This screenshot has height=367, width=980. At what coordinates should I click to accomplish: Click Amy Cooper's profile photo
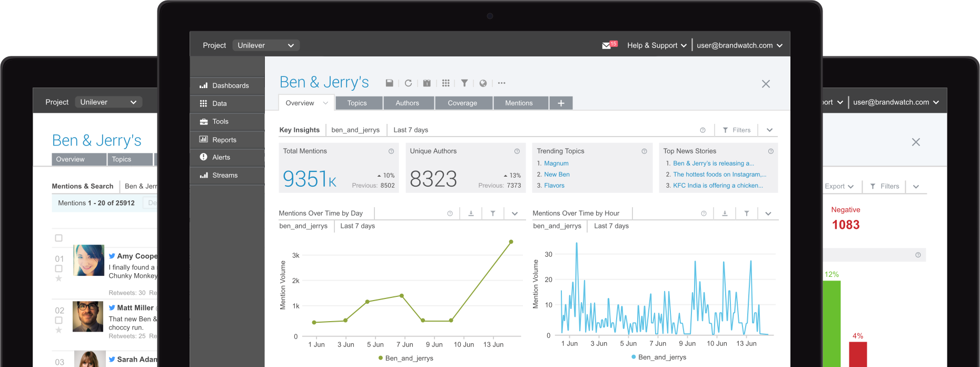(x=88, y=260)
